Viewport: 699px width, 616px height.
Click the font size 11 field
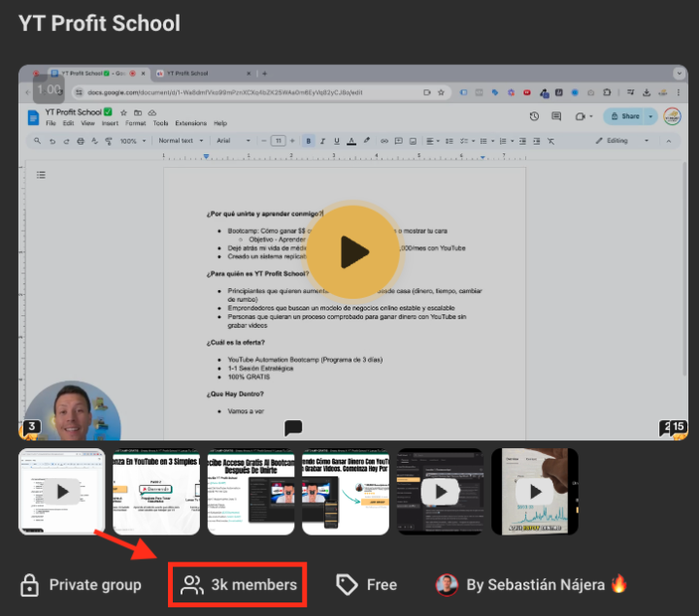[279, 141]
